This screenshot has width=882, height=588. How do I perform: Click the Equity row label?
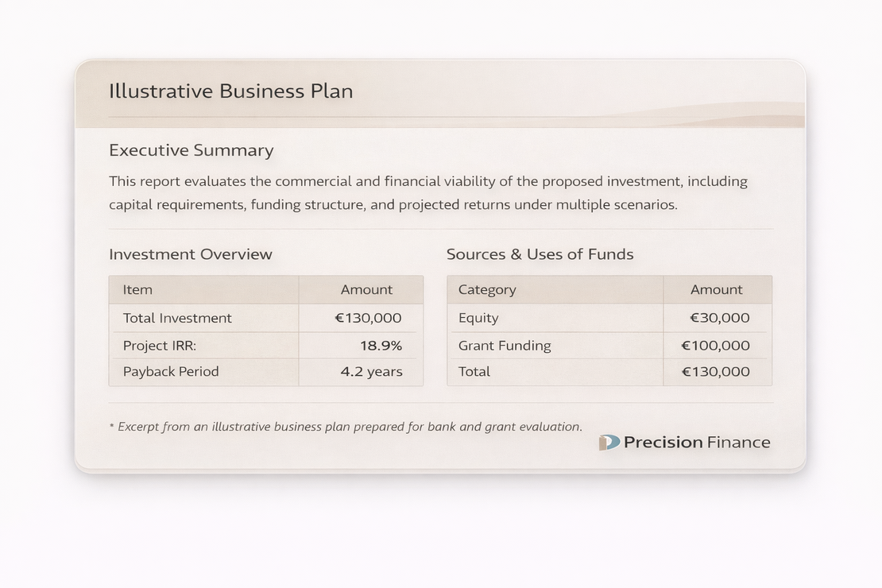[478, 318]
